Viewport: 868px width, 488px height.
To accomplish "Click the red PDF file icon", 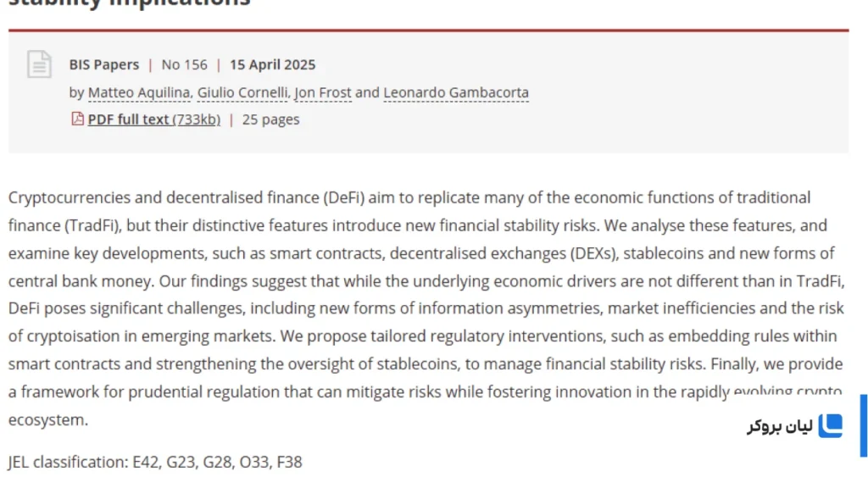I will pyautogui.click(x=77, y=119).
